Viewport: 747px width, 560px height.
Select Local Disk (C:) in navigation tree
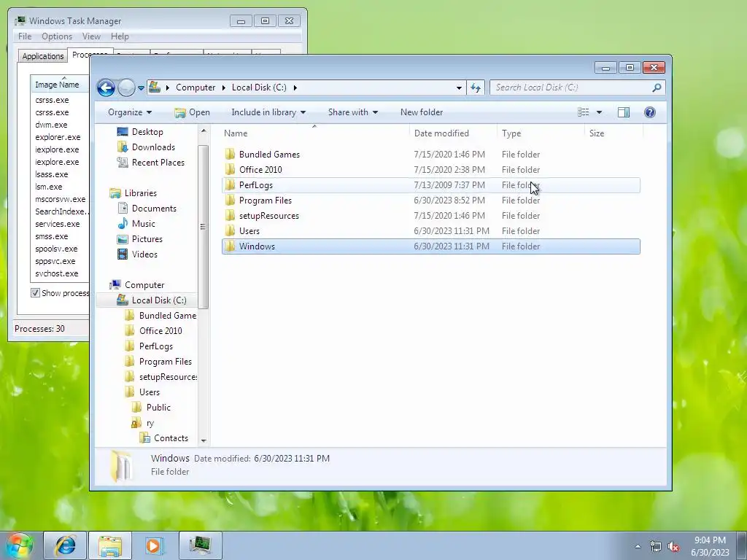158,300
